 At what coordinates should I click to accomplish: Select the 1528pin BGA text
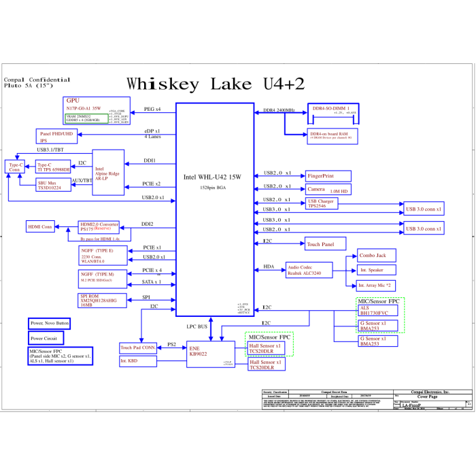click(213, 188)
